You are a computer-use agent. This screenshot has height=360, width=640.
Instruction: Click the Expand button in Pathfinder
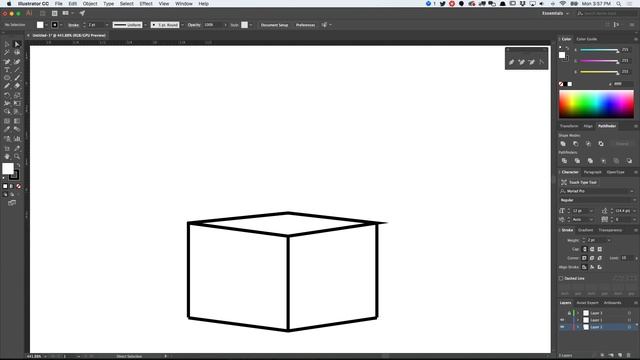(622, 144)
